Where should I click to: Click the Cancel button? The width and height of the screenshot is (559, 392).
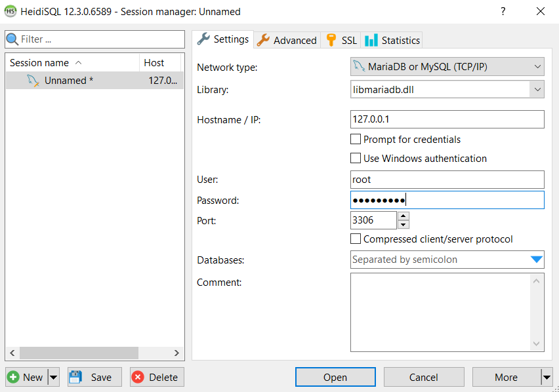[x=424, y=377]
